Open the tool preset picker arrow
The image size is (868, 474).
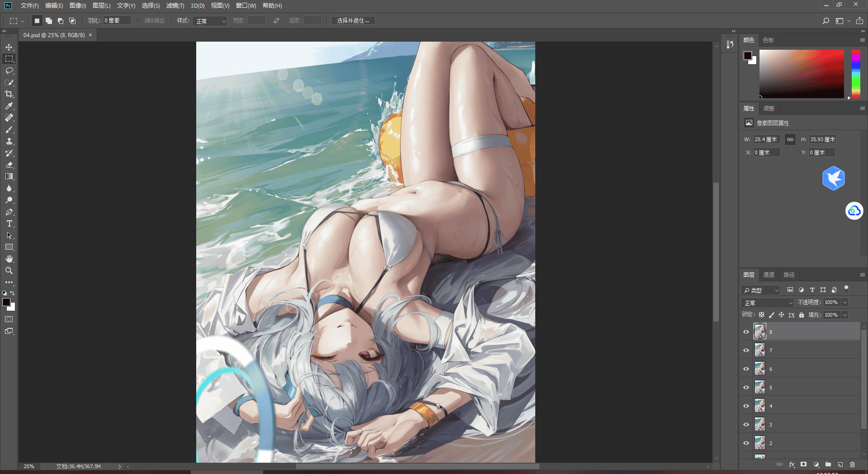tap(22, 21)
